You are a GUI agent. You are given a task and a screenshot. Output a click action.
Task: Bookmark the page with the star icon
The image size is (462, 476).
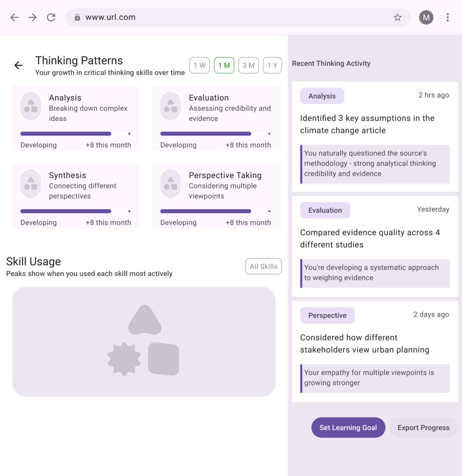click(397, 18)
